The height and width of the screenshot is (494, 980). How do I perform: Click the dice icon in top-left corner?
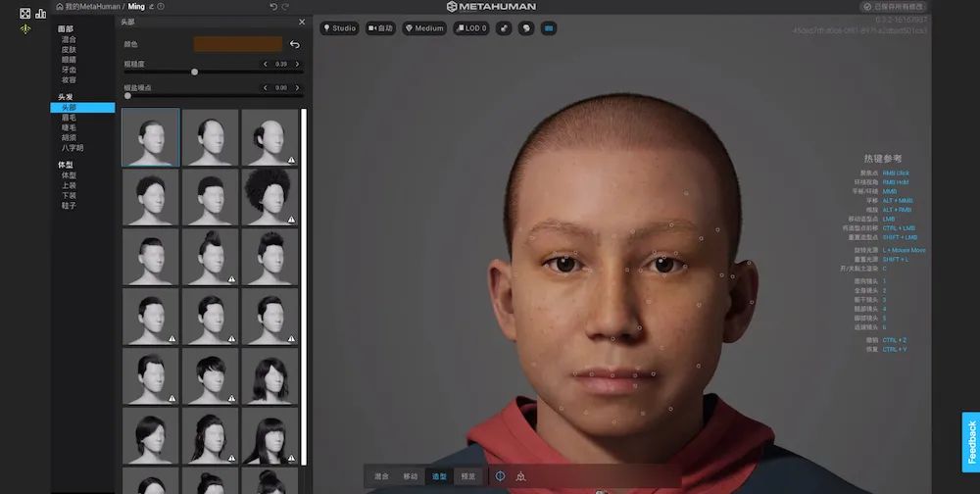tap(25, 13)
